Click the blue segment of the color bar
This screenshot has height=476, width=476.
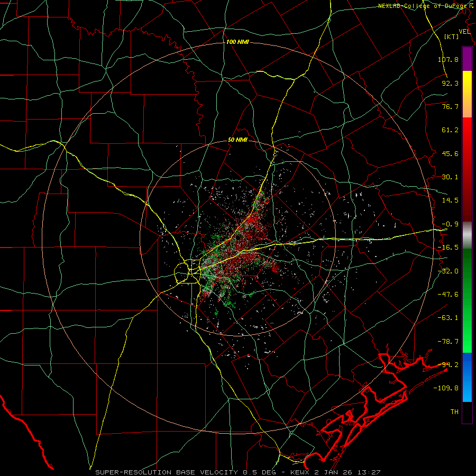[x=467, y=377]
